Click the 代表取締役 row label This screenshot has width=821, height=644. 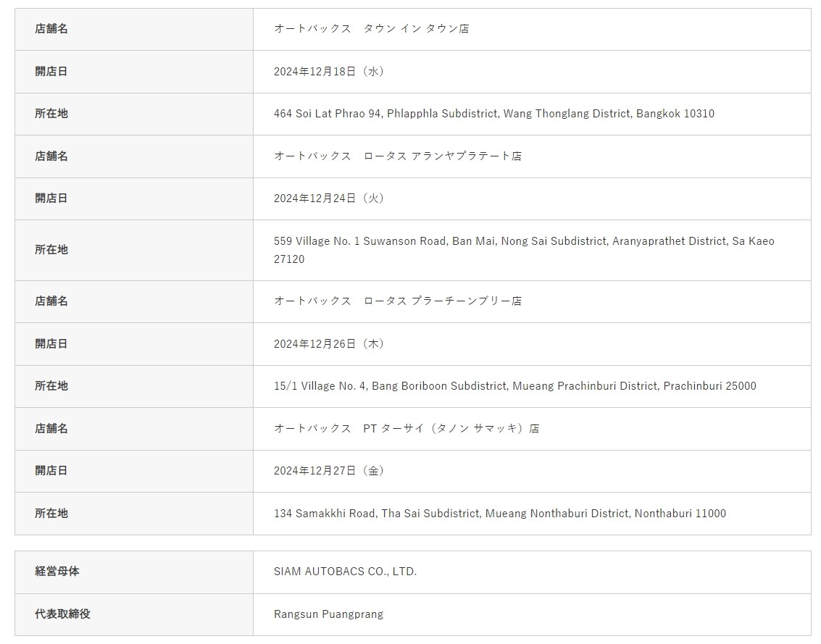coord(62,614)
